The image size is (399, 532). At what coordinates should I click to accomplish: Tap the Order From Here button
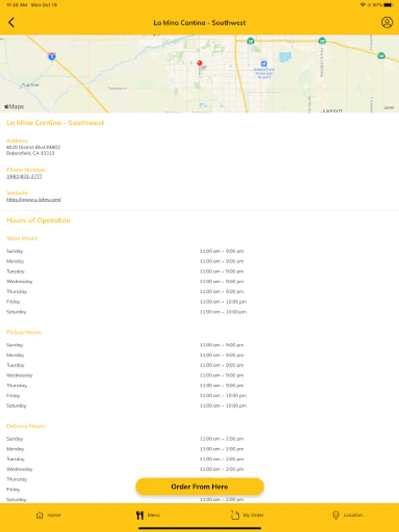pyautogui.click(x=200, y=486)
